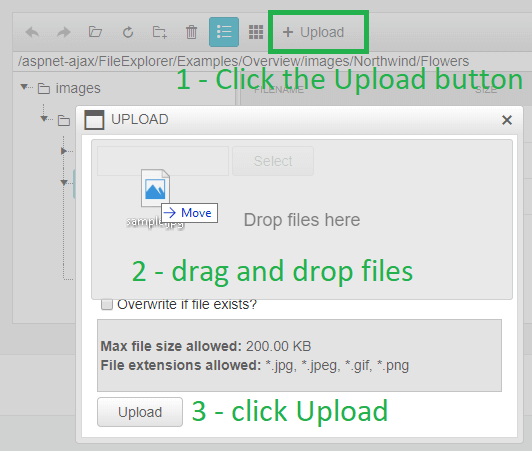The height and width of the screenshot is (451, 532).
Task: Click the Drop files here zone
Action: click(x=302, y=220)
